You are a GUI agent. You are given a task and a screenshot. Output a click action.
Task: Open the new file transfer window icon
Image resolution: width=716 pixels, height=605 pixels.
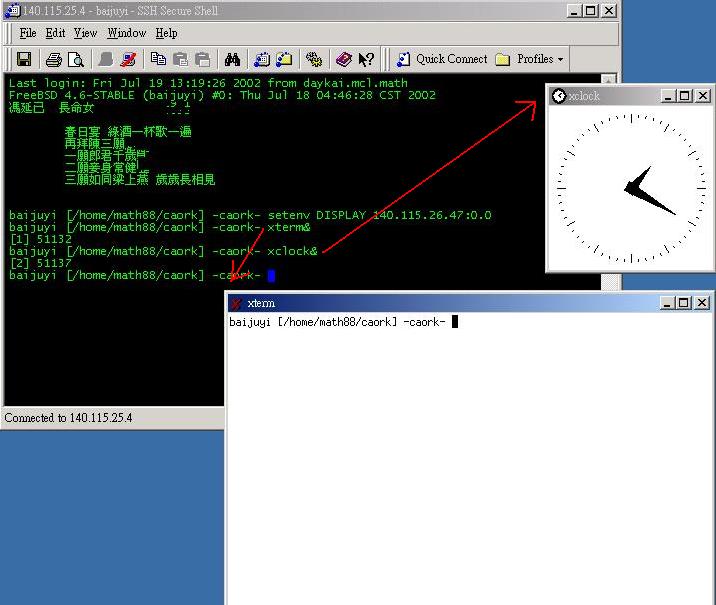pos(285,59)
